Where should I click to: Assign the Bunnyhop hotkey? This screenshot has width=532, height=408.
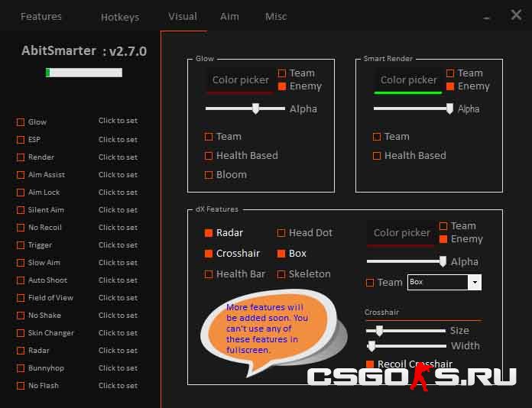[x=118, y=368]
